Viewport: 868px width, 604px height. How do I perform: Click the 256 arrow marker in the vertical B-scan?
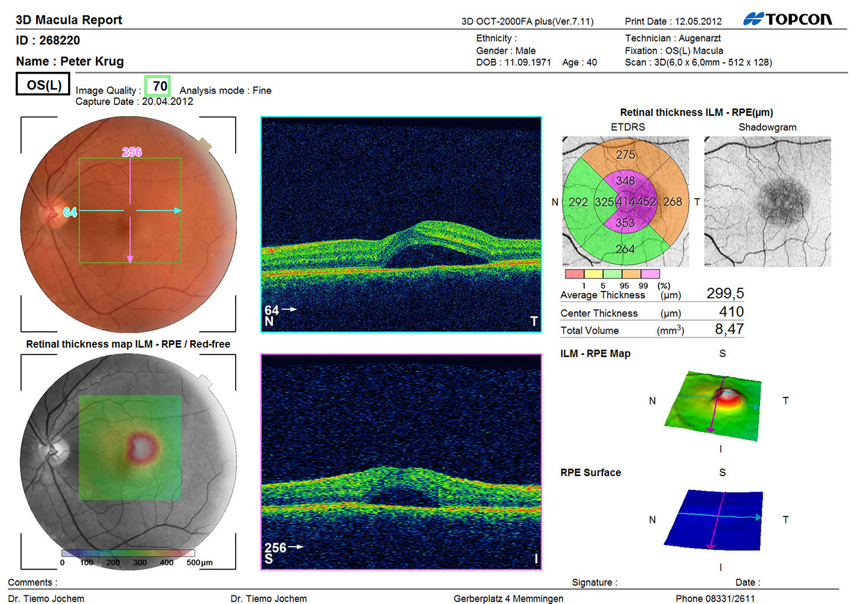[x=283, y=547]
